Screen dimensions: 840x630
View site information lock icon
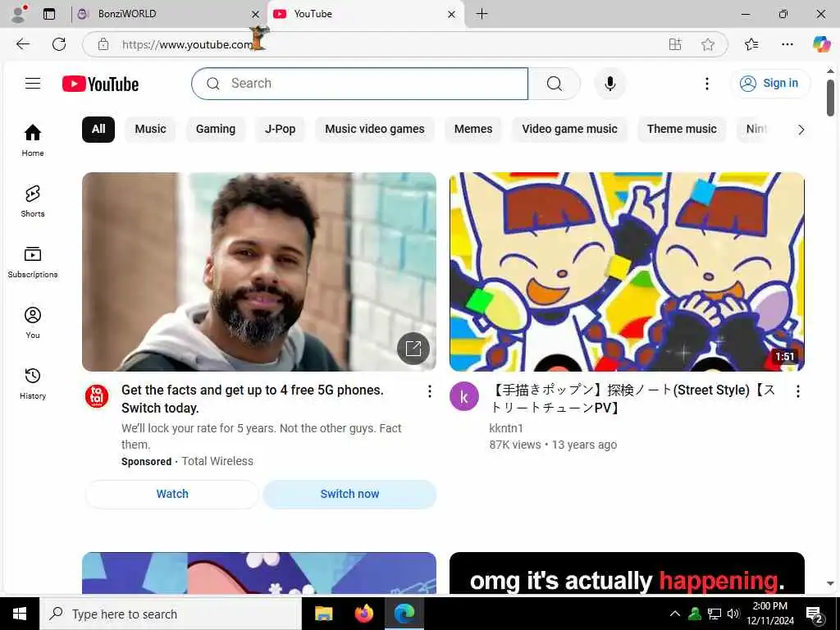[103, 44]
